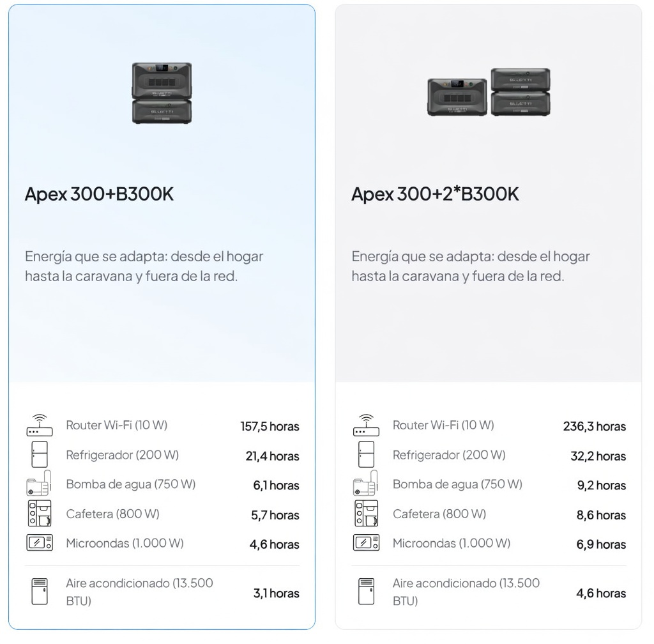The width and height of the screenshot is (654, 644).
Task: Click the microwave icon in right card
Action: point(366,543)
